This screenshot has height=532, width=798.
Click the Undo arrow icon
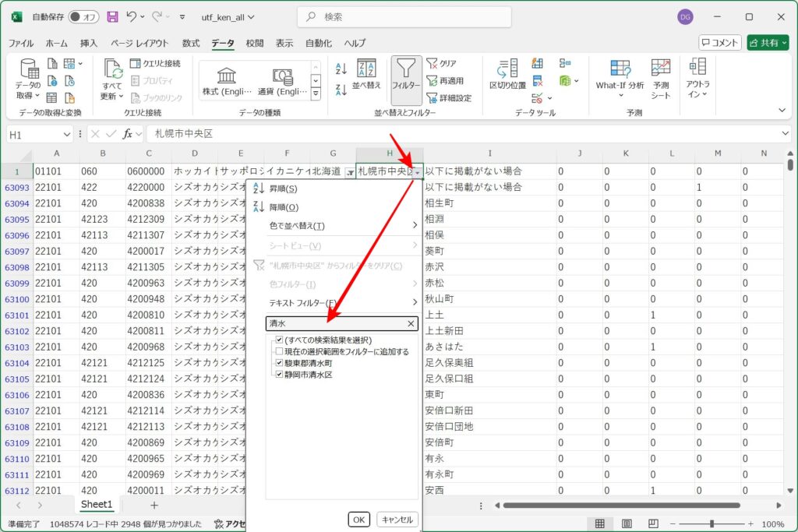(x=131, y=16)
